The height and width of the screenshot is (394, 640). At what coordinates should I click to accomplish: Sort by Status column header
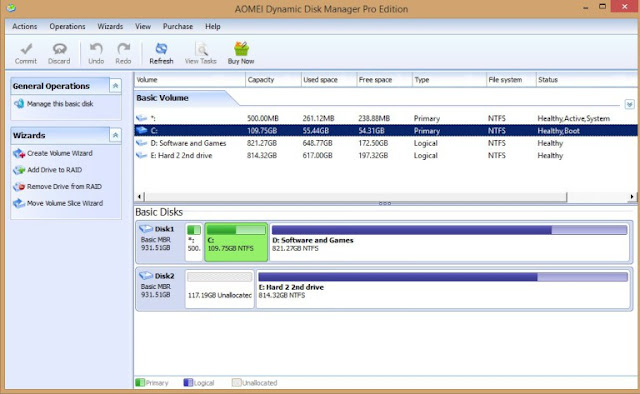click(x=587, y=80)
